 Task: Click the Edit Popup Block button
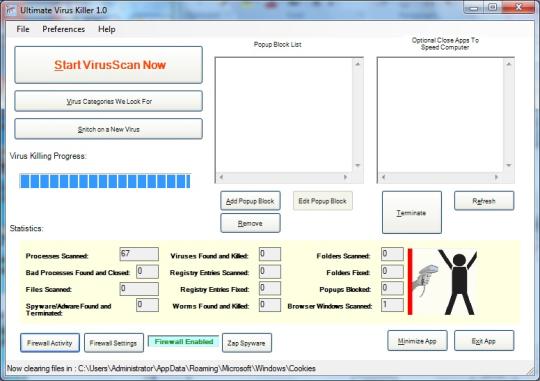click(323, 201)
